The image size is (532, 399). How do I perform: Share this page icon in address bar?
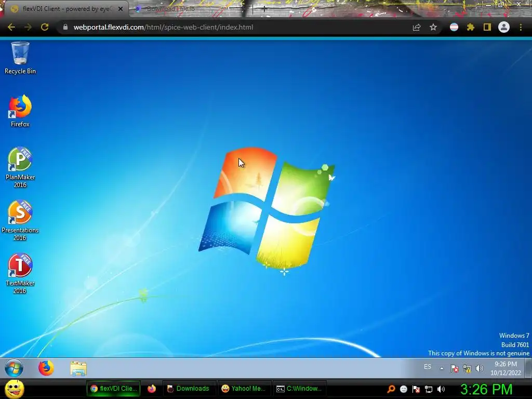(417, 27)
